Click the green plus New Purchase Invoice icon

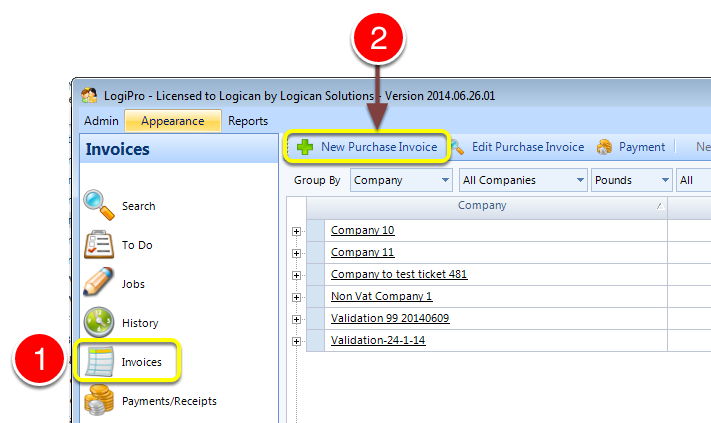[305, 147]
